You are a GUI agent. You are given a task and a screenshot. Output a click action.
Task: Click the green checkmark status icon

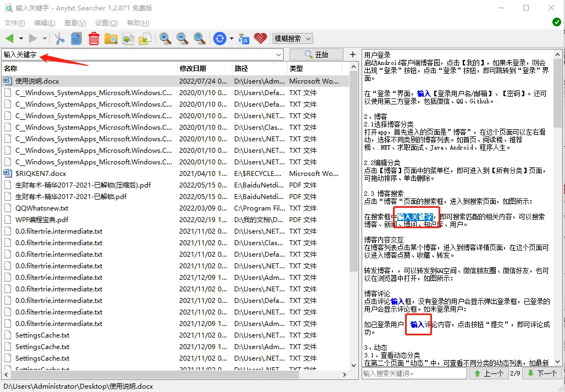pyautogui.click(x=557, y=22)
